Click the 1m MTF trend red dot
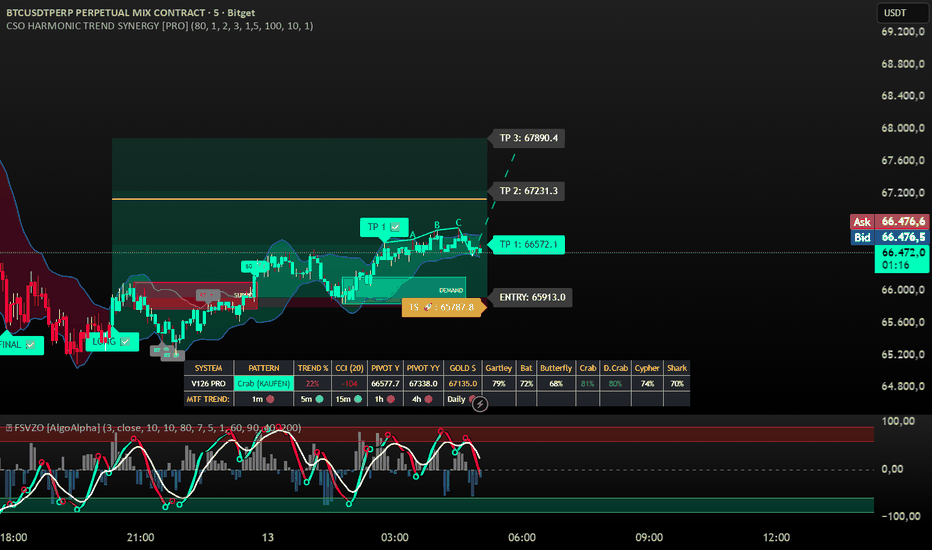The height and width of the screenshot is (550, 932). coord(270,400)
